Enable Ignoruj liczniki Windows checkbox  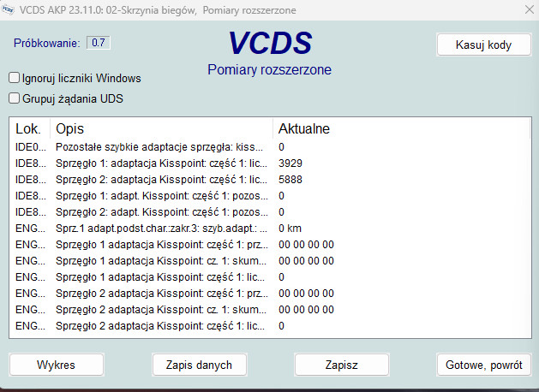14,78
